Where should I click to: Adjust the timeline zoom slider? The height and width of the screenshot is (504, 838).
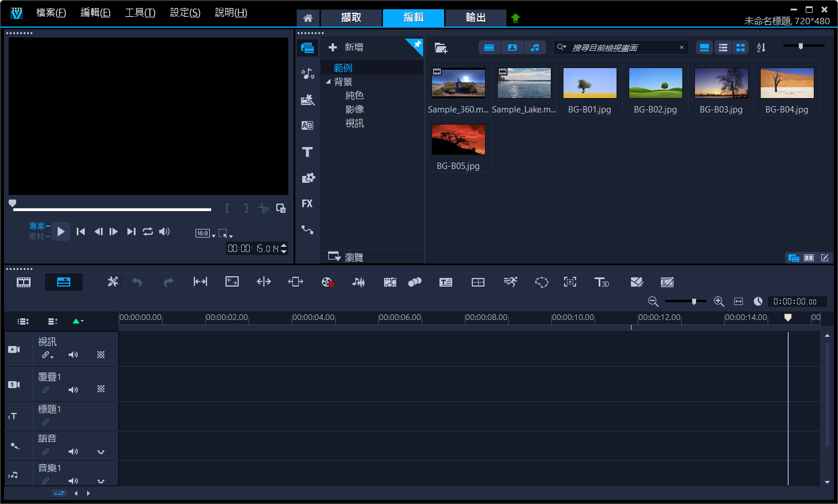[x=686, y=301]
